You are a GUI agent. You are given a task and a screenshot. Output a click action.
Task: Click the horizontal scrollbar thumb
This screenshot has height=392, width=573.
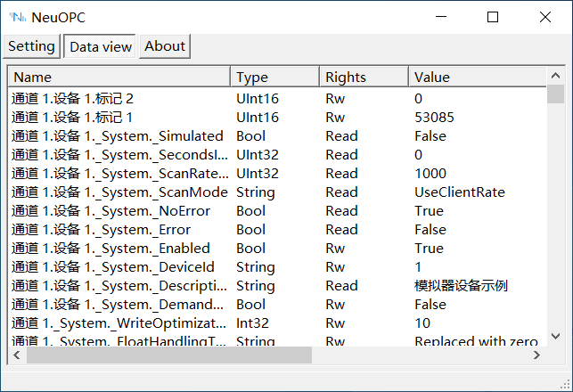pos(168,355)
